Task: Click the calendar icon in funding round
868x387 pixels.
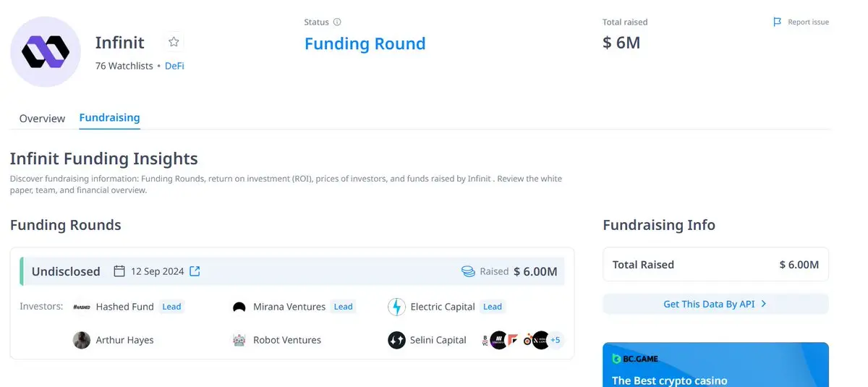Action: pos(120,271)
